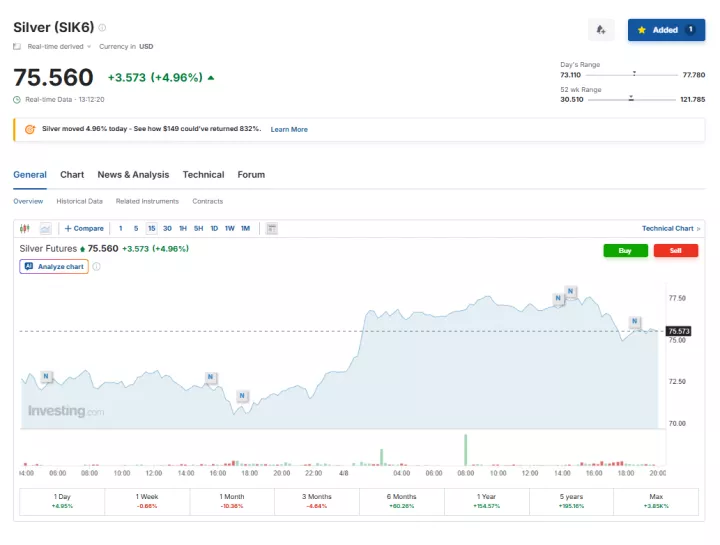This screenshot has height=545, width=720.
Task: Switch chart to candlestick view icon
Action: 25,228
